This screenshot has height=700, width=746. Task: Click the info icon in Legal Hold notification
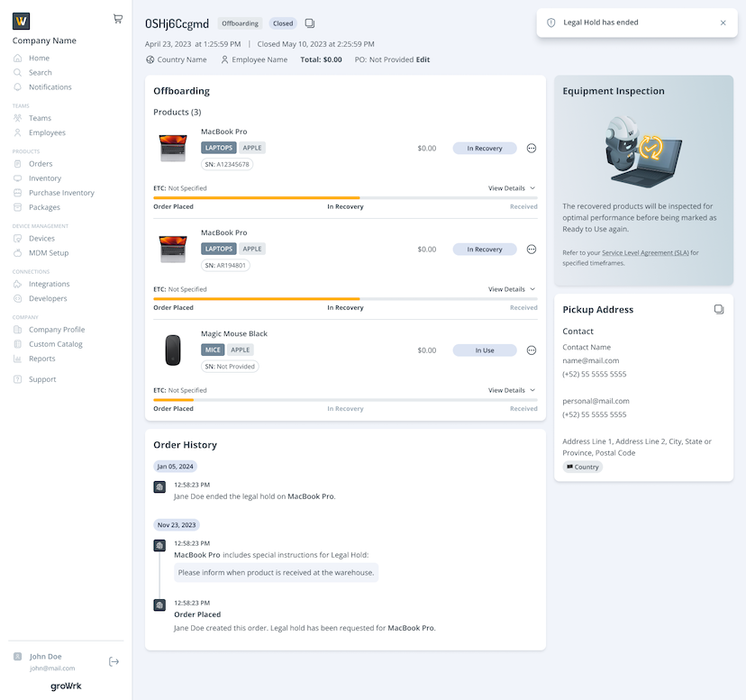[550, 23]
